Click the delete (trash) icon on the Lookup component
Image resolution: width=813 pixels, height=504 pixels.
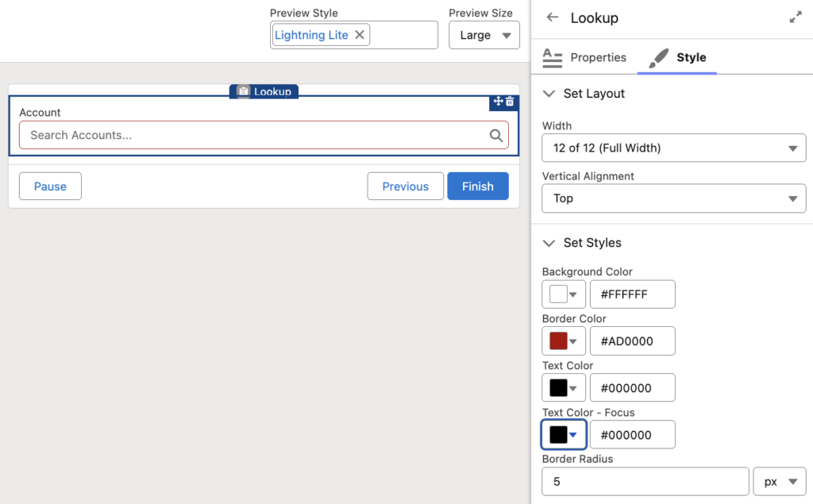pyautogui.click(x=509, y=102)
